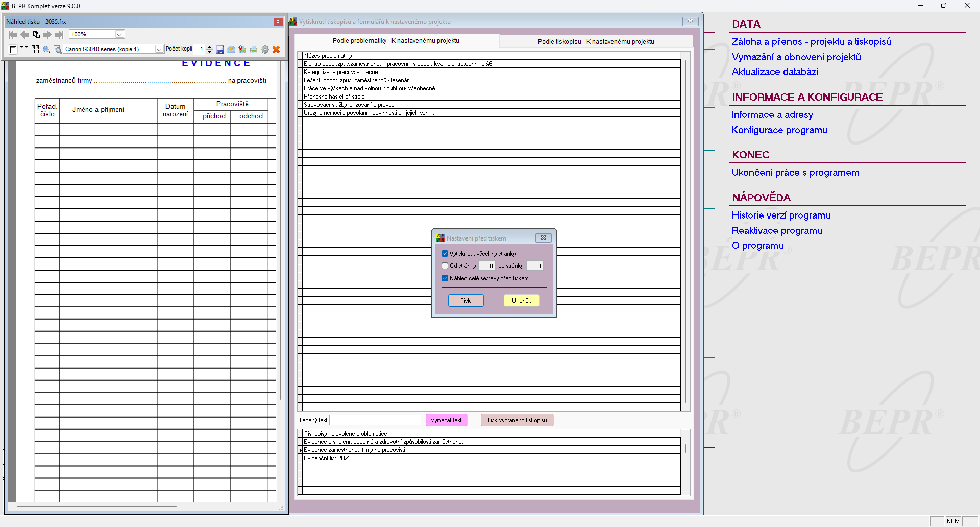Click the magnifier zoom icon
The image size is (980, 527).
pos(46,50)
